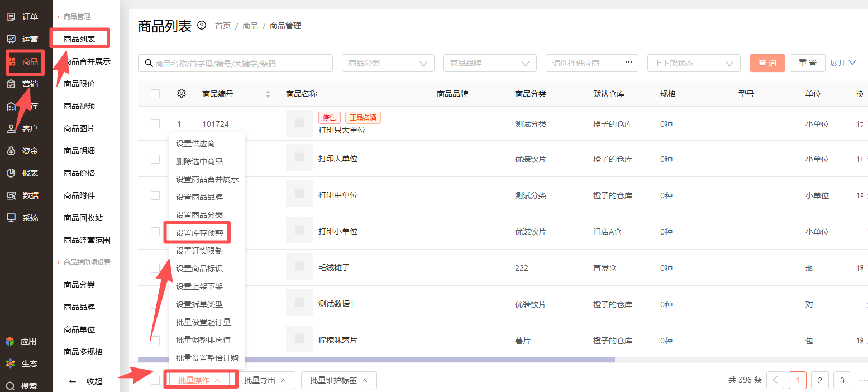
Task: Click the supplier field ellipsis icon
Action: coord(628,63)
